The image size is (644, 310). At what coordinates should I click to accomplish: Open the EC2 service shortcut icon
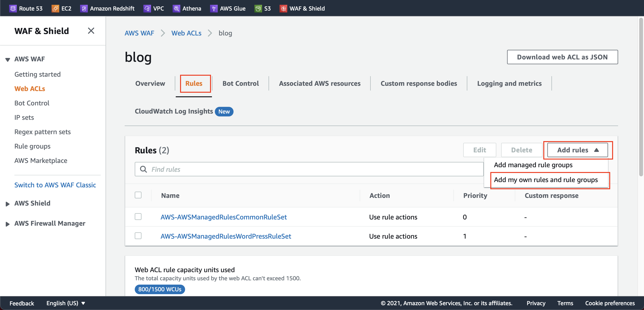55,8
